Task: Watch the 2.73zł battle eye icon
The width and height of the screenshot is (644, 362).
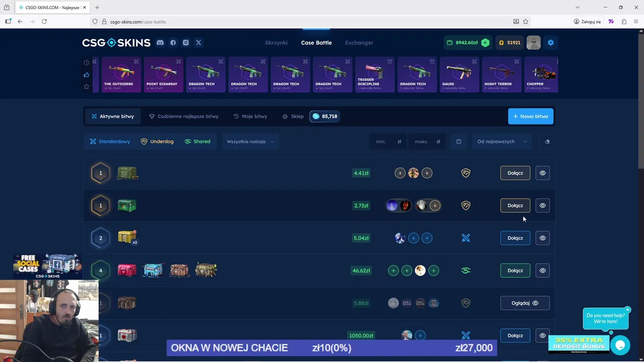Action: [x=542, y=206]
